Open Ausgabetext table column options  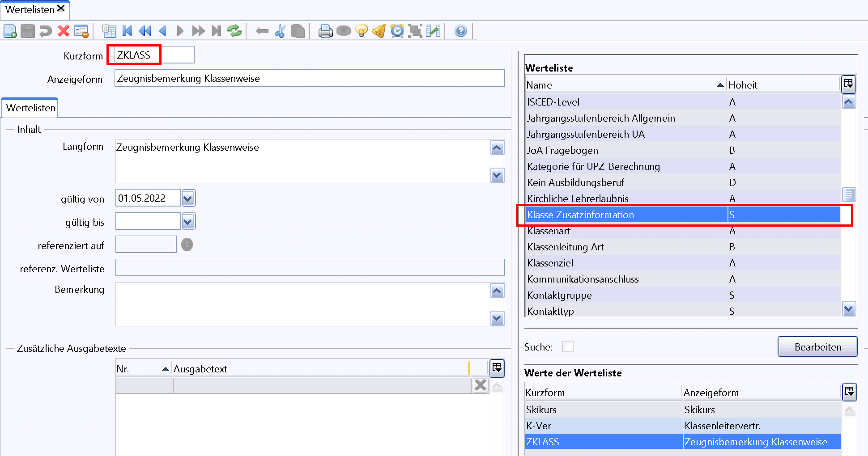[497, 367]
